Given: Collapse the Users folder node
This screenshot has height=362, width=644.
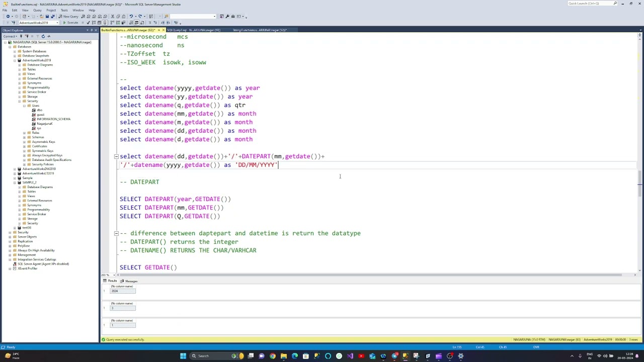Looking at the screenshot, I should tap(24, 106).
